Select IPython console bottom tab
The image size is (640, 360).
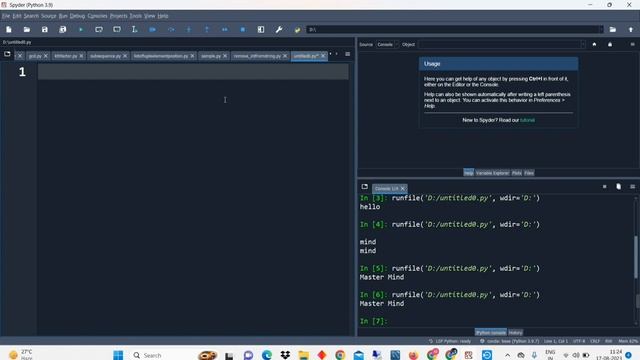491,333
